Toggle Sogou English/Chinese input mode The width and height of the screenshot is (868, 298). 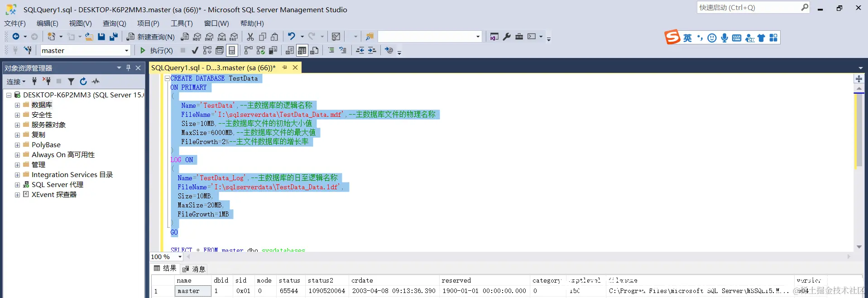point(687,38)
